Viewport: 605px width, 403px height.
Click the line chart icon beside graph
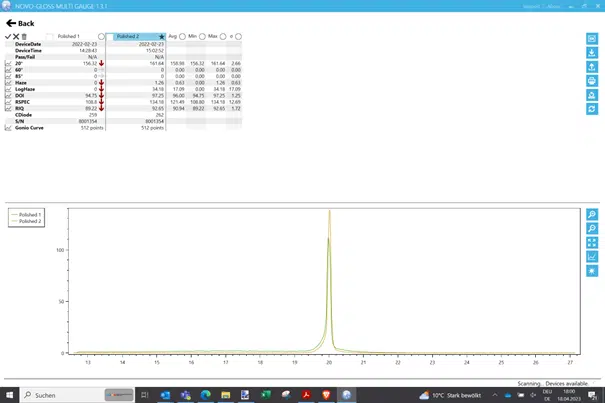(593, 257)
